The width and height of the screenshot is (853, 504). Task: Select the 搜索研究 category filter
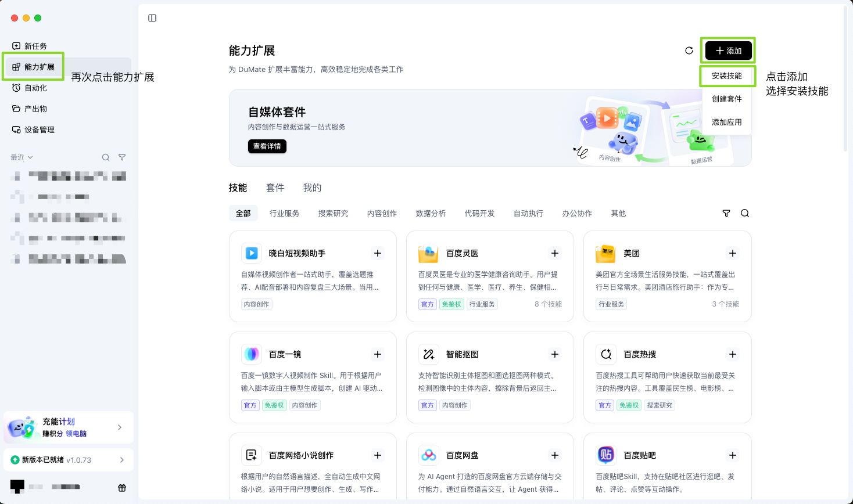334,213
